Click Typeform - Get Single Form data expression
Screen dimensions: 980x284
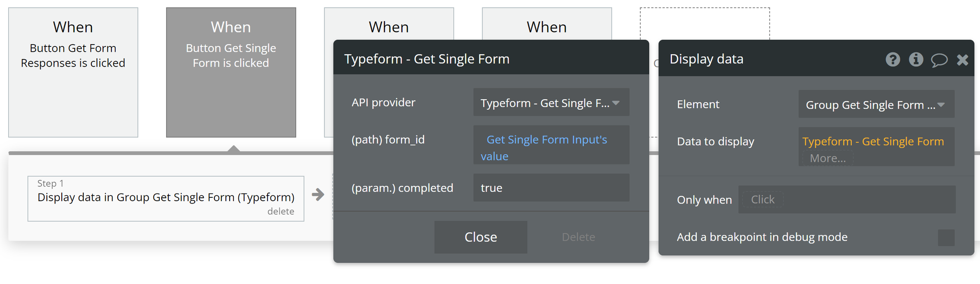873,141
